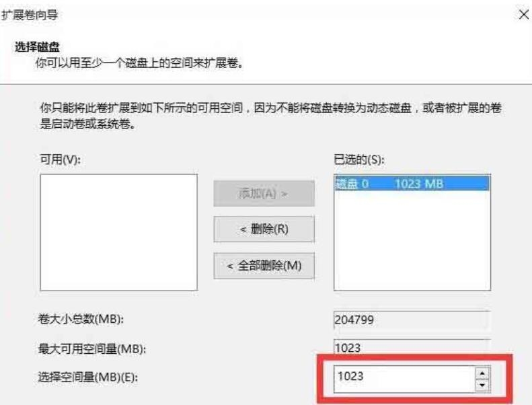This screenshot has height=405, width=532.
Task: Click inside the empty 可用(V) list box
Action: click(x=118, y=233)
